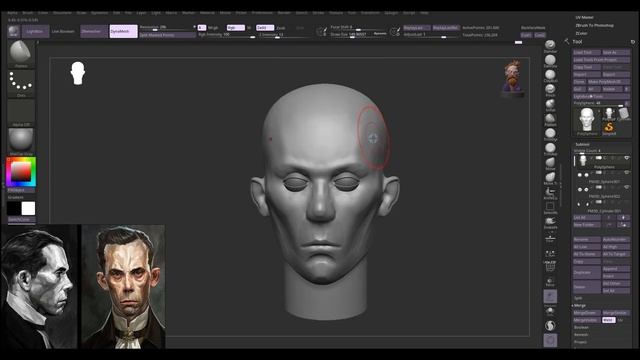
Task: Click the Load Tool button
Action: click(x=587, y=52)
